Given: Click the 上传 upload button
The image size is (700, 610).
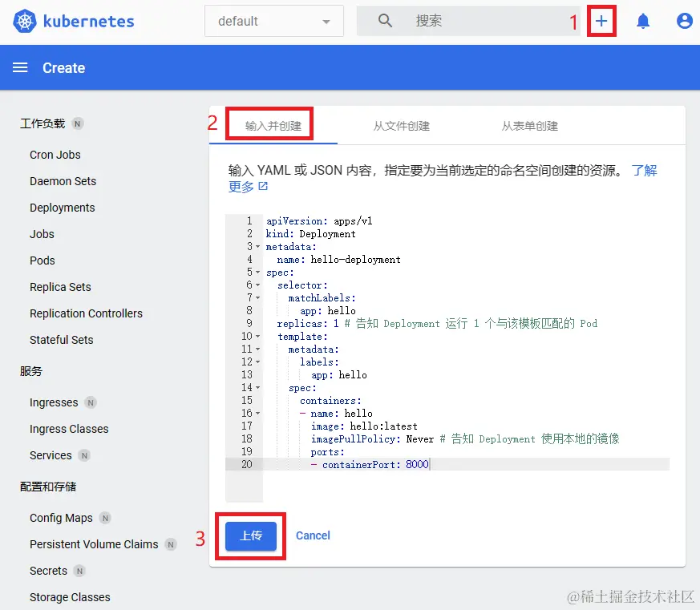Looking at the screenshot, I should pyautogui.click(x=251, y=535).
